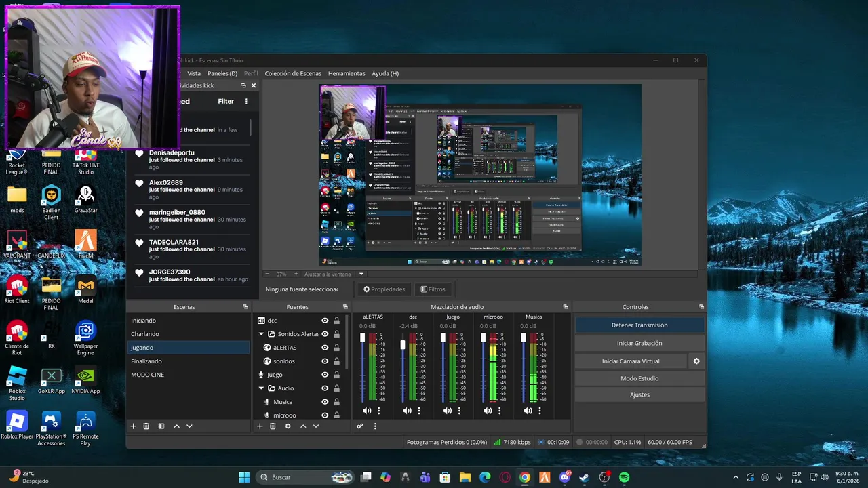
Task: Toggle the lock on the Juego source
Action: (336, 375)
